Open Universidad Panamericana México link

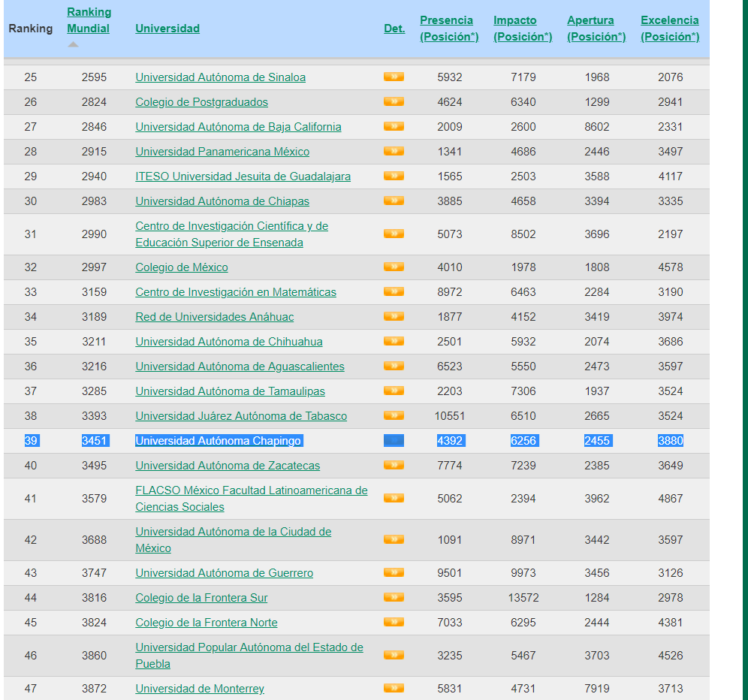pos(222,152)
